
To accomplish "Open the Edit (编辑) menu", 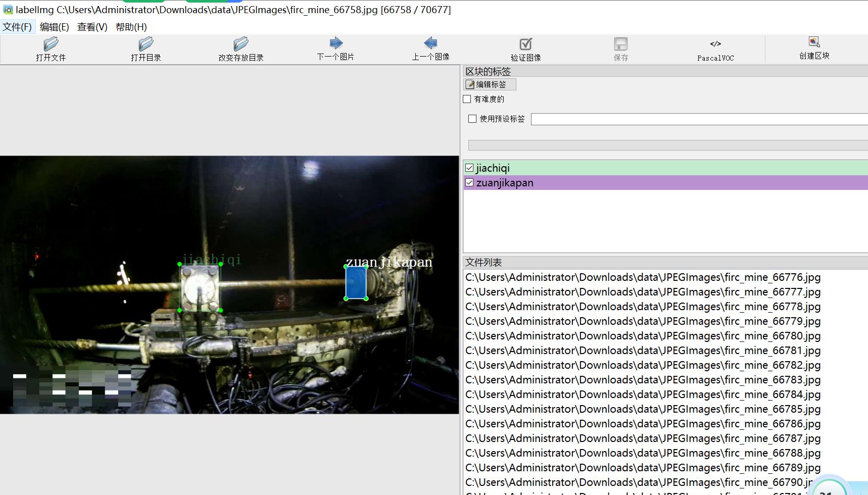I will [54, 27].
